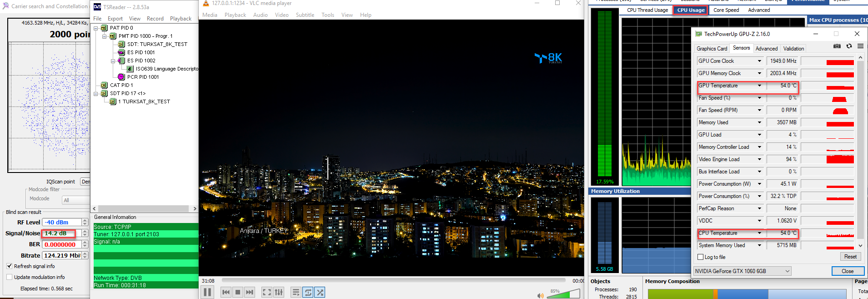Screen dimensions: 868x299
Task: Open Video Engine Load sensor dropdown
Action: 759,159
